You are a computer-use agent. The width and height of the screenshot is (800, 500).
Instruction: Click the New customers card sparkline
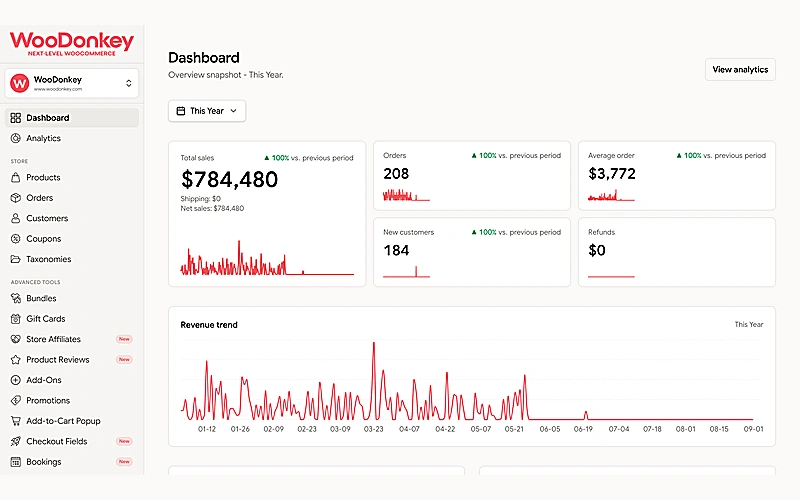(x=406, y=272)
